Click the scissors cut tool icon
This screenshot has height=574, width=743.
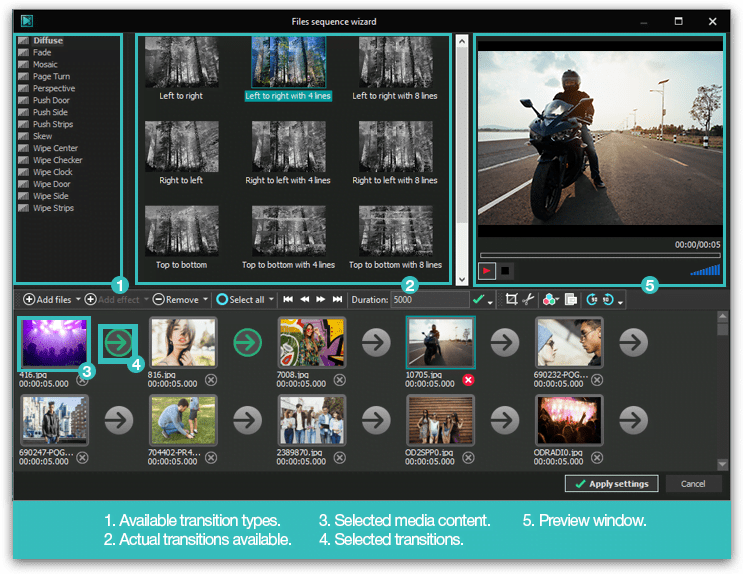528,300
